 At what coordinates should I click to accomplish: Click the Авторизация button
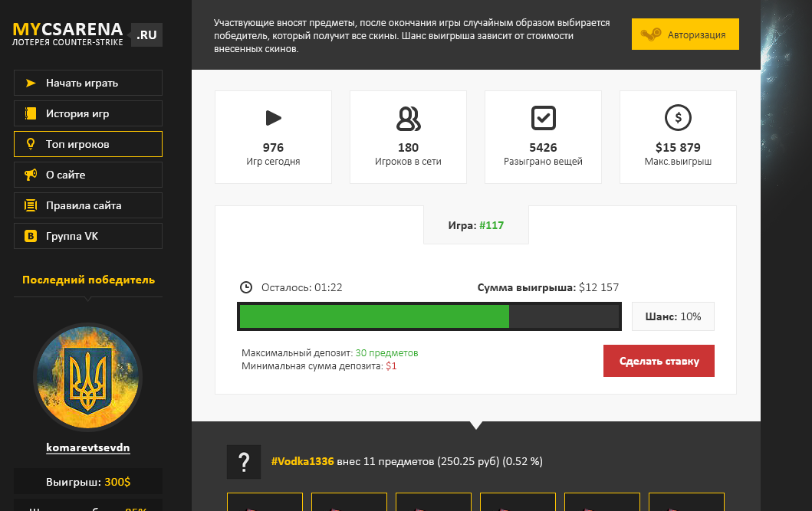pyautogui.click(x=685, y=34)
